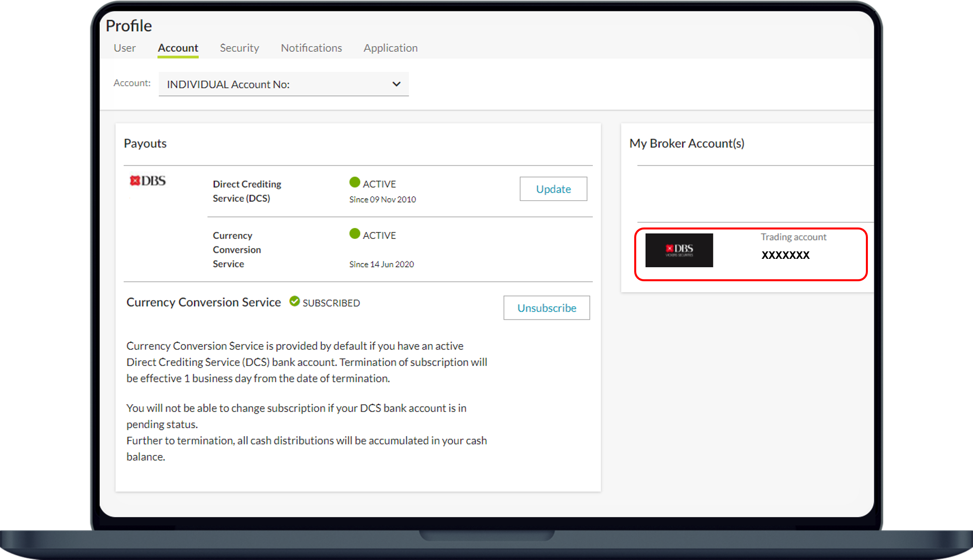Click the DBS logo in Payouts
Screen dimensions: 973x560
pos(147,181)
